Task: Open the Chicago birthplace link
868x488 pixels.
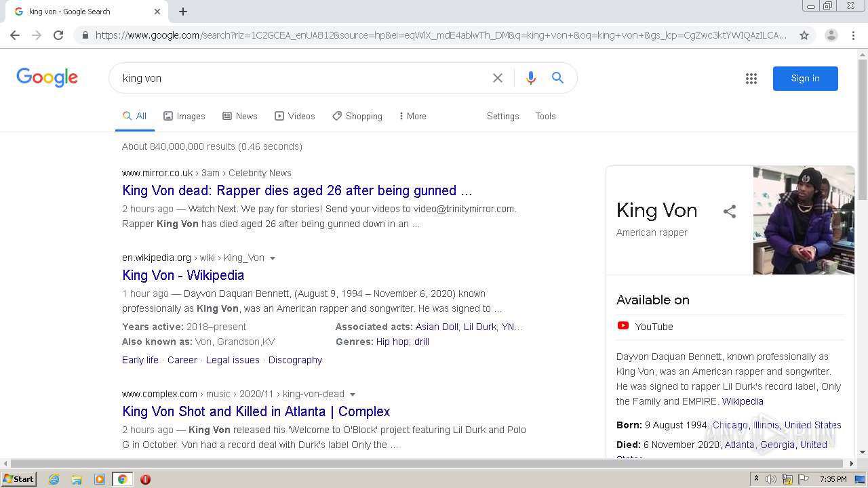Action: point(730,425)
